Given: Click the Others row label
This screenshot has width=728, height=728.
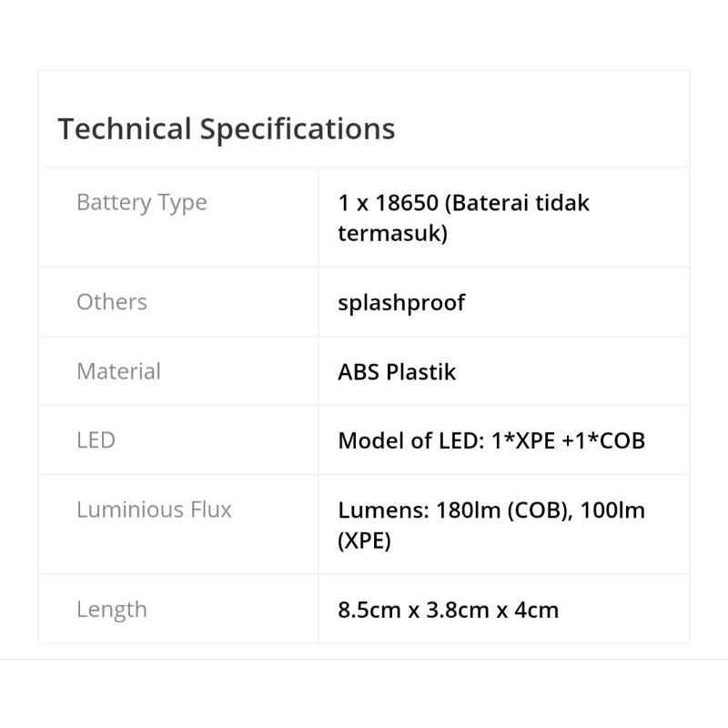Looking at the screenshot, I should [111, 301].
